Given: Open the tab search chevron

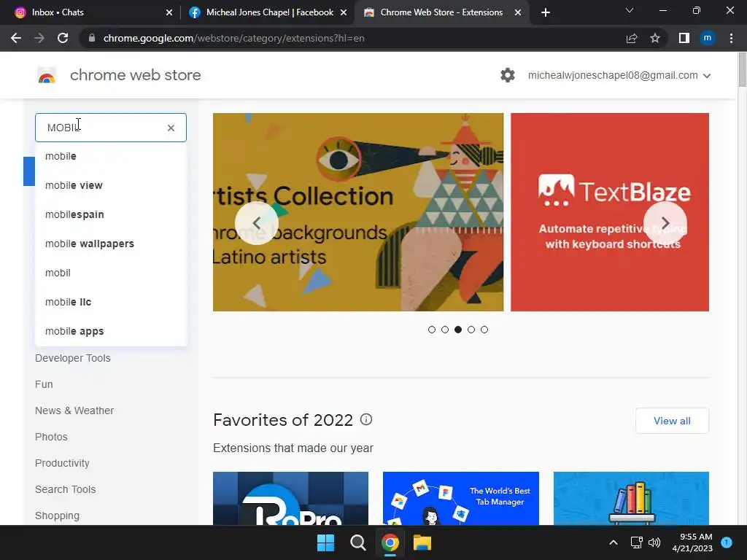Looking at the screenshot, I should point(630,10).
